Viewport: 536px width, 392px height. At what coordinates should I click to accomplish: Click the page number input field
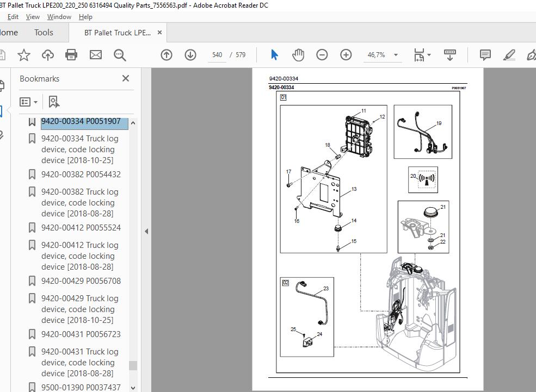(217, 54)
